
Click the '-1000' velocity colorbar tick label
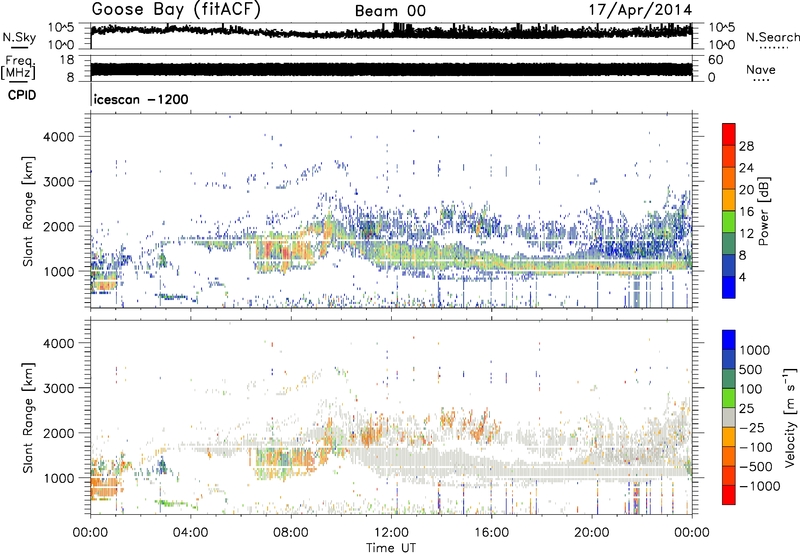point(759,486)
